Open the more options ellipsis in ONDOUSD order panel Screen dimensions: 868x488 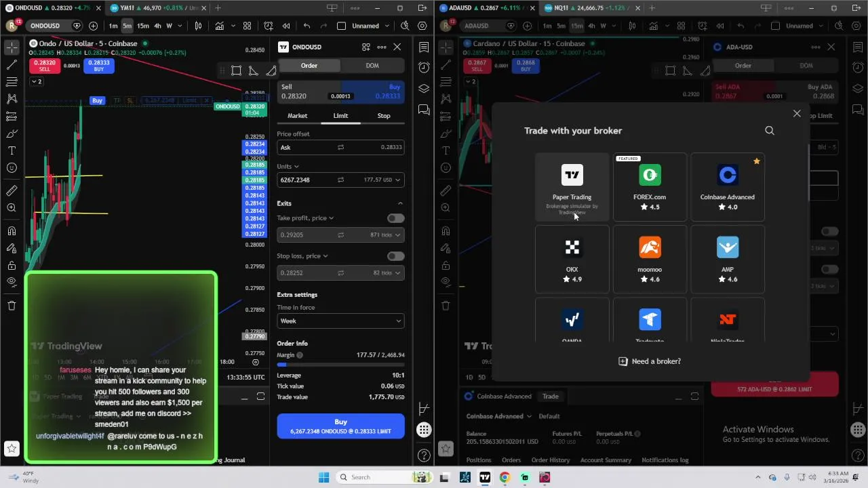click(382, 47)
